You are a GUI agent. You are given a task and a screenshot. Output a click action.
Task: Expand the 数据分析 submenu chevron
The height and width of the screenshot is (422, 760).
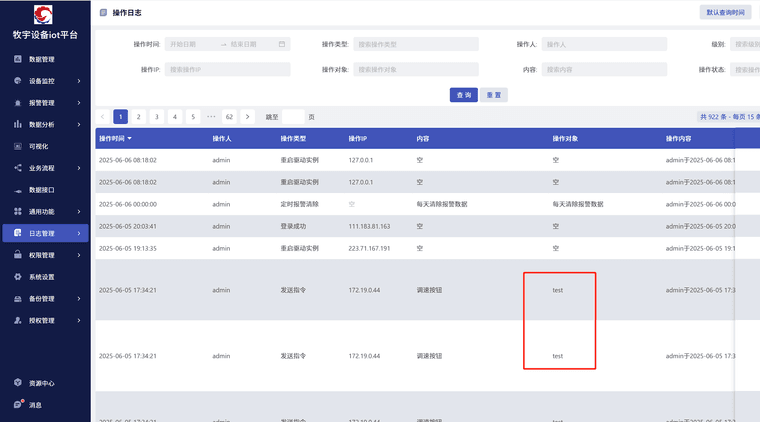pyautogui.click(x=79, y=125)
